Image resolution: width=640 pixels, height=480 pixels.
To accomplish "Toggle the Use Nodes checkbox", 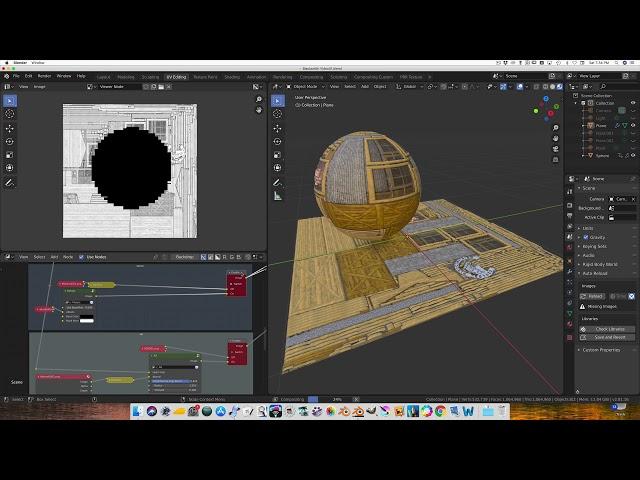I will (x=81, y=257).
